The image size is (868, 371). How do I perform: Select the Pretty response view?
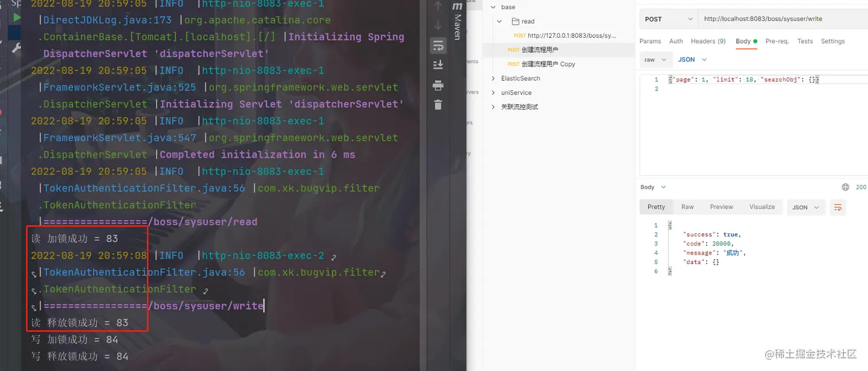[x=656, y=207]
